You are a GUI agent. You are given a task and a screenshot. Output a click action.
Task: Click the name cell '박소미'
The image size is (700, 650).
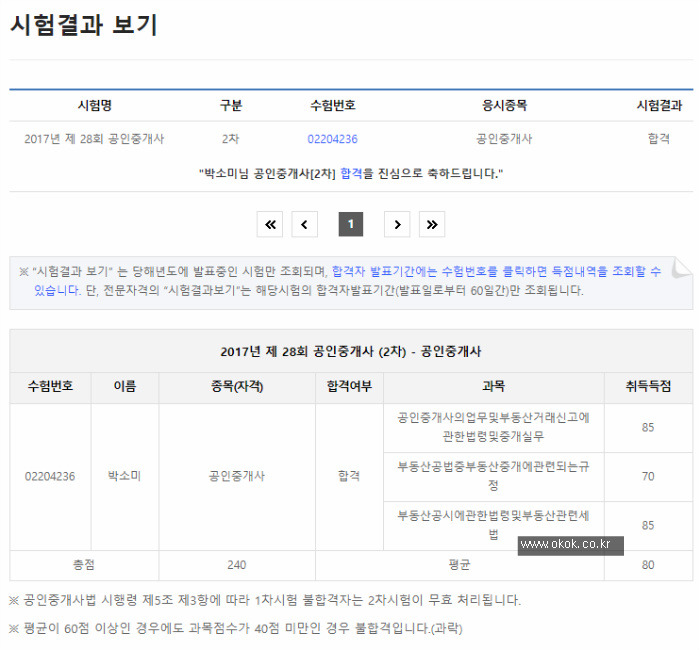125,476
